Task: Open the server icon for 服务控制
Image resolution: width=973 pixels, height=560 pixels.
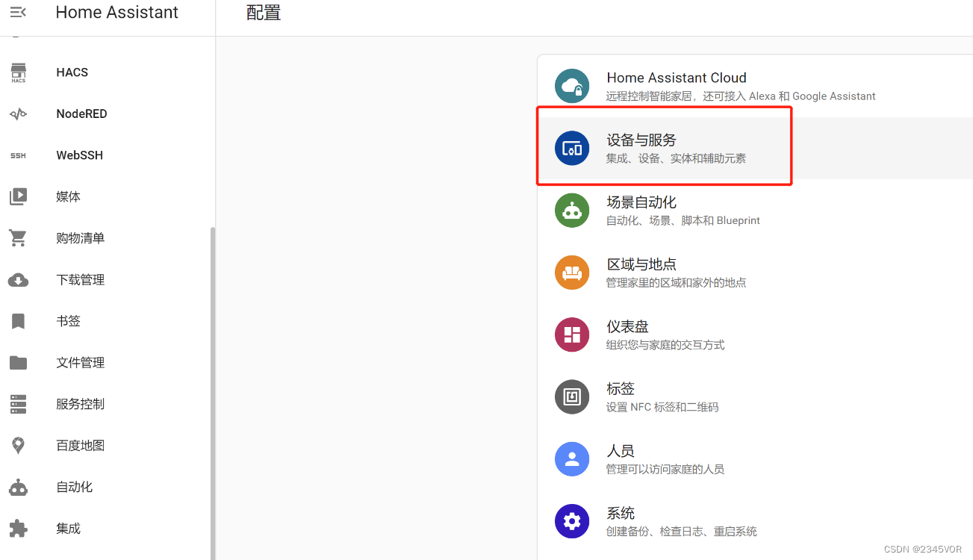Action: coord(18,404)
